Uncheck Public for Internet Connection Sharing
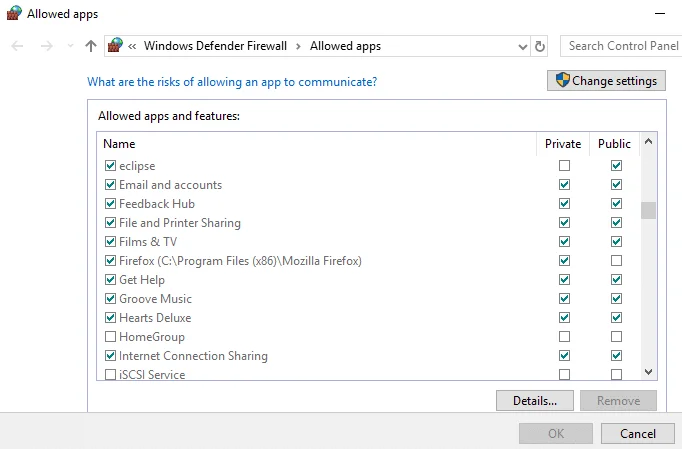The image size is (682, 449). (616, 355)
